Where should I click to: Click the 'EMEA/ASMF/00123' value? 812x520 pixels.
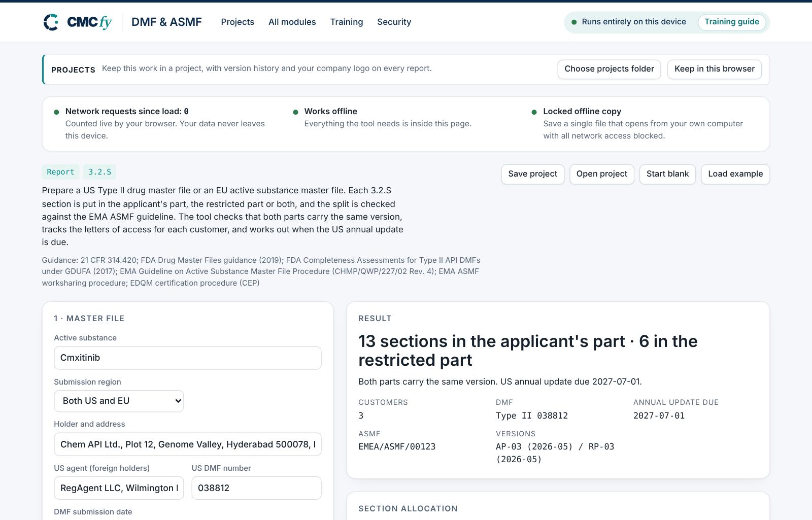(397, 446)
